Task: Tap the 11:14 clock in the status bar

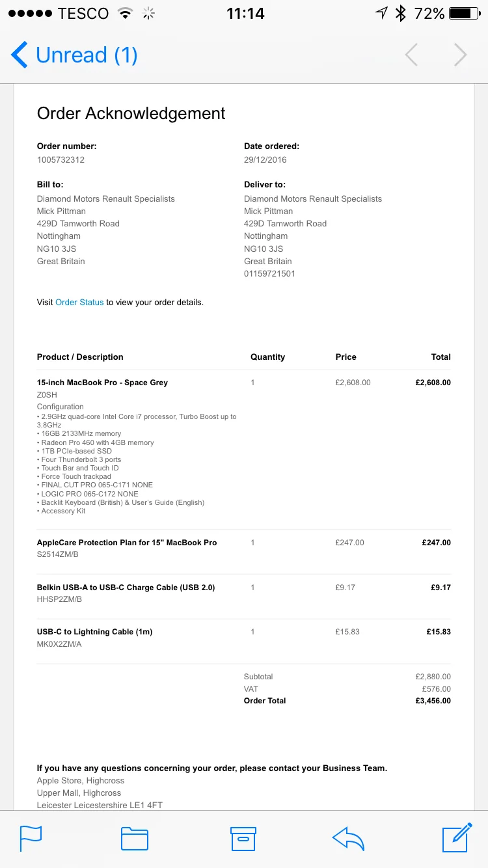Action: [x=245, y=13]
